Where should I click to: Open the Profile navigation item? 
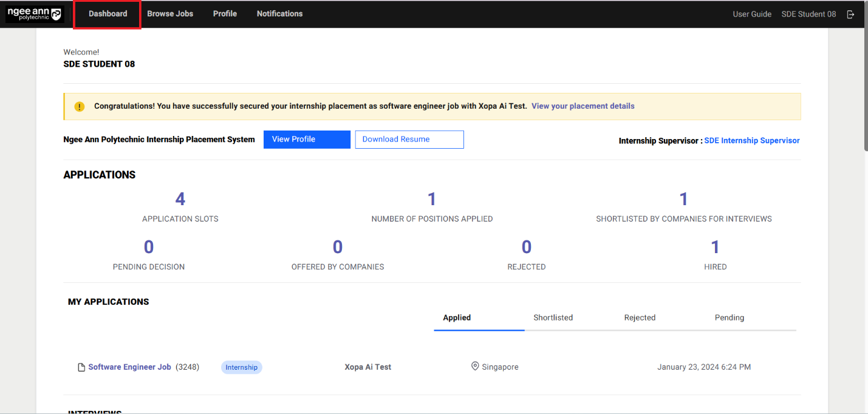click(225, 14)
